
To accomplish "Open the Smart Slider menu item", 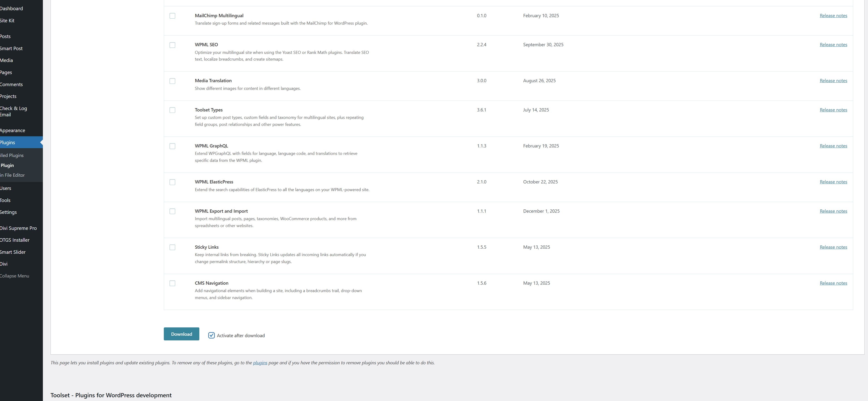I will click(13, 252).
